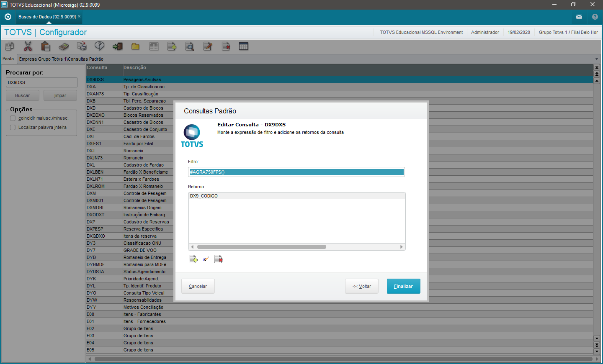This screenshot has height=364, width=603.
Task: Page down with the double down arrow
Action: coord(597,345)
